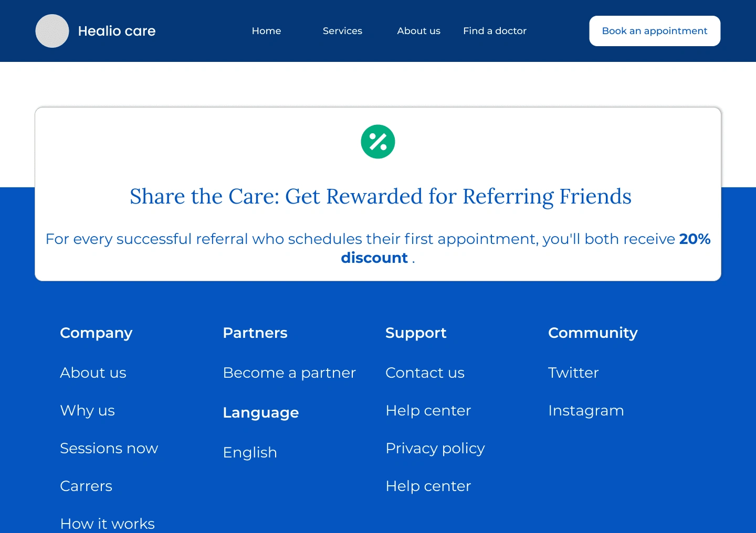Open the Privacy policy link
The image size is (756, 533).
pyautogui.click(x=435, y=449)
